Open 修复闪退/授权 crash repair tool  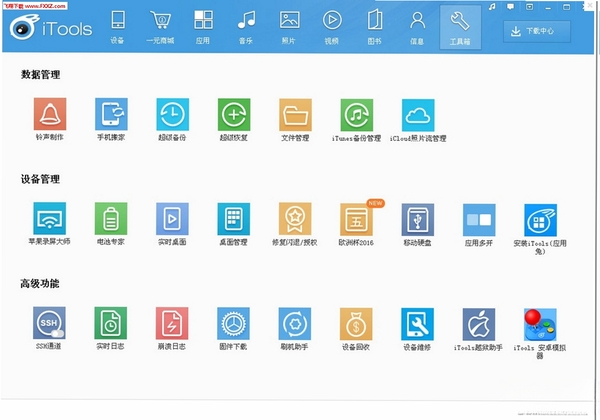[x=295, y=219]
